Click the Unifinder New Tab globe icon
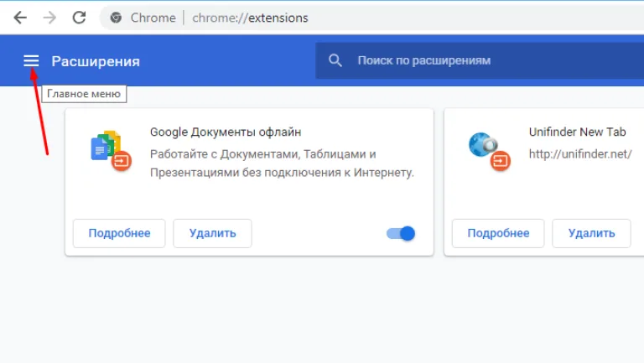This screenshot has height=363, width=644. 489,151
